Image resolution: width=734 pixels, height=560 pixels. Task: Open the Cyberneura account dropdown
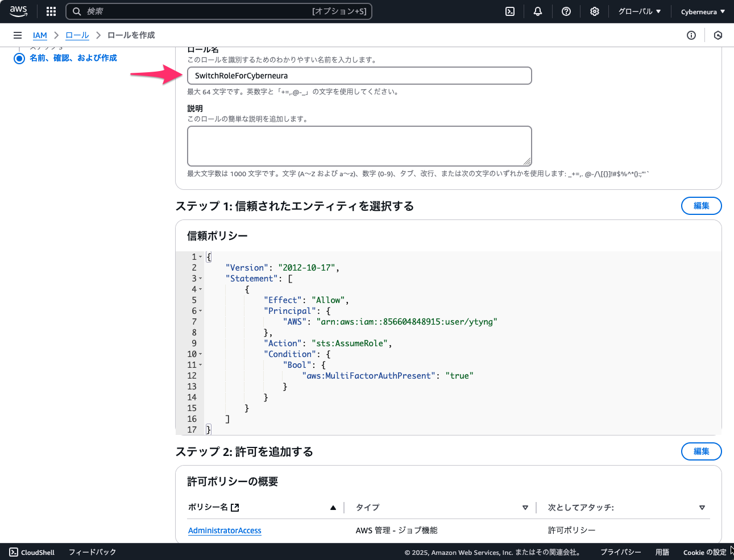(703, 11)
